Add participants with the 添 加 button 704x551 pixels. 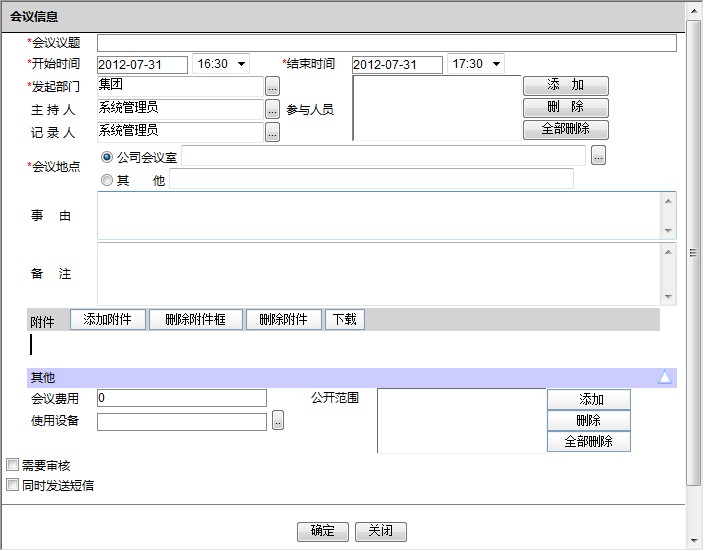click(565, 86)
